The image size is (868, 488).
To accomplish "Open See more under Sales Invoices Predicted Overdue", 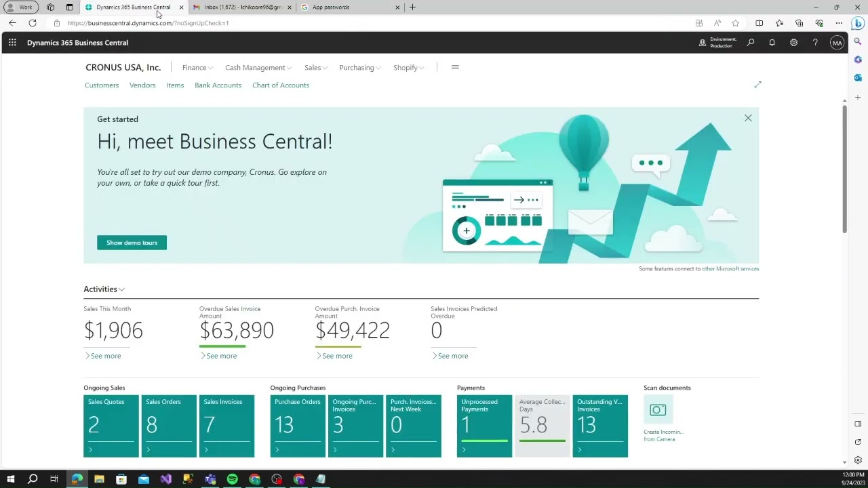I will [x=450, y=356].
